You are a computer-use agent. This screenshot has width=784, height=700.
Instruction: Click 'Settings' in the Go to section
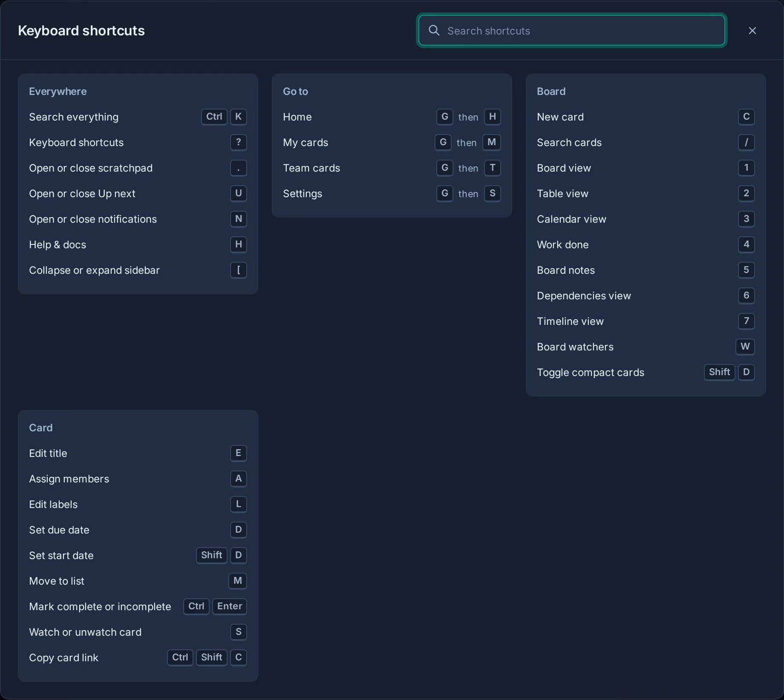tap(303, 193)
